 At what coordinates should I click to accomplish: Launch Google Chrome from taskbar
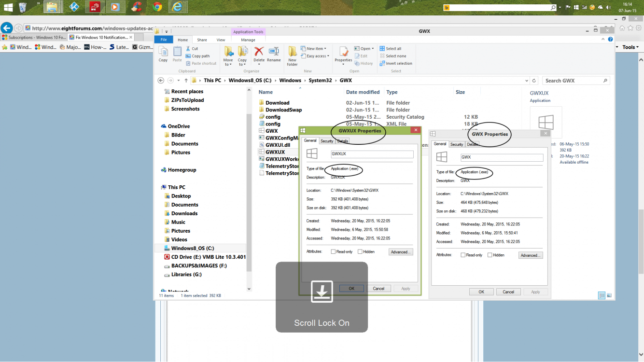pyautogui.click(x=157, y=7)
